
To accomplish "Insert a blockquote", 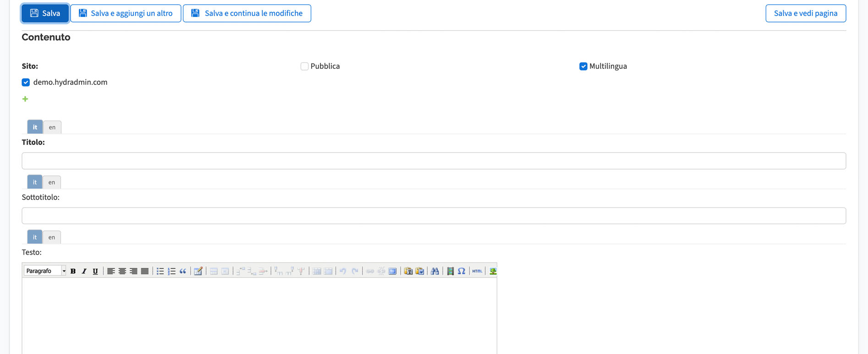I will pos(183,271).
